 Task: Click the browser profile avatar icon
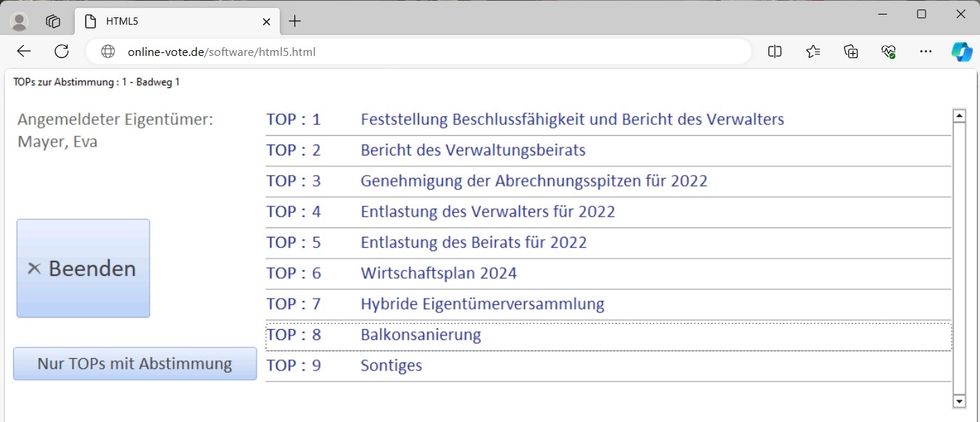(x=20, y=22)
